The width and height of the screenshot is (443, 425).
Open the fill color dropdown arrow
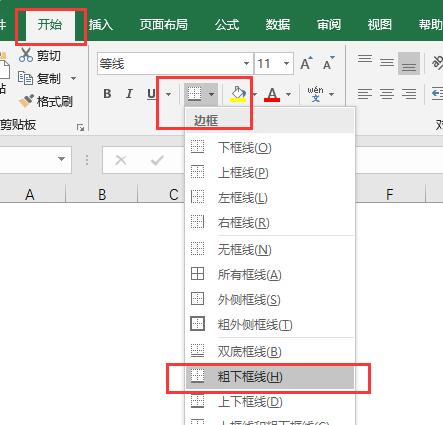click(255, 94)
